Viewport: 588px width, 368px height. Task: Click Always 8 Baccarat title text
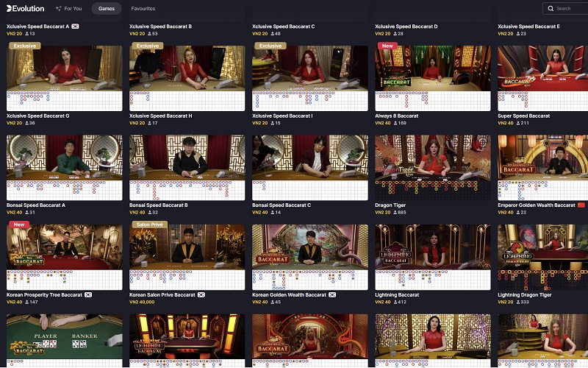(396, 116)
